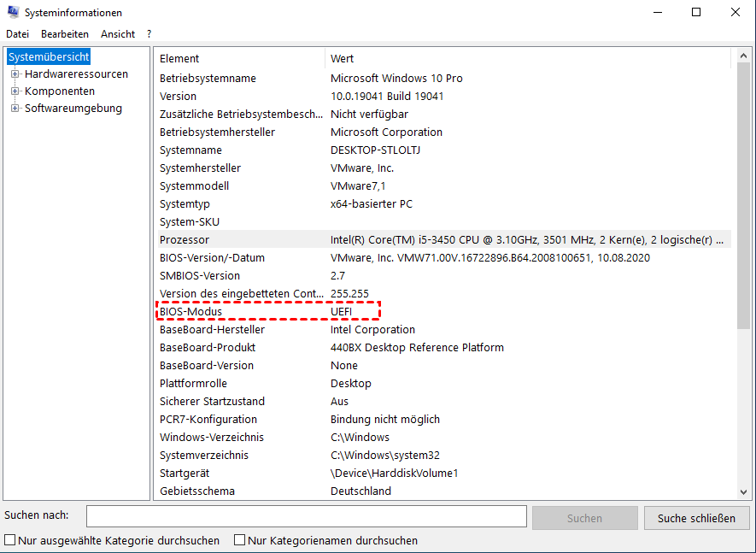Select the PCR7-Konfiguration row
Screen dimensions: 756x553
[444, 420]
